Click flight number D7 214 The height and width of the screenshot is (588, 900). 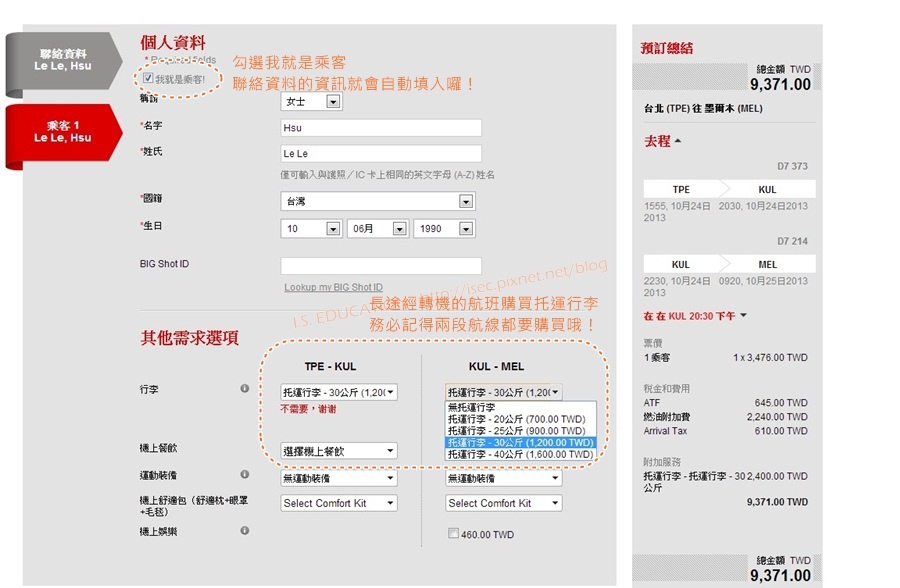(792, 241)
